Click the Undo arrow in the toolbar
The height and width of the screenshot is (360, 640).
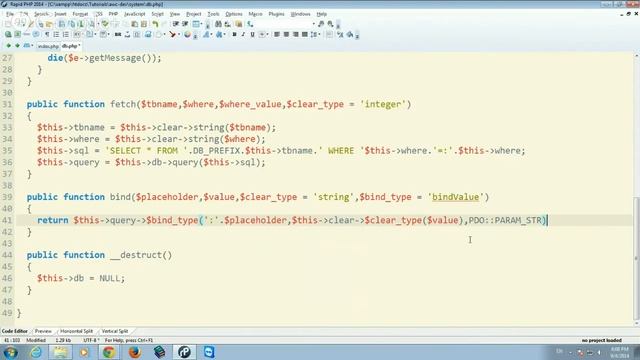[x=156, y=24]
